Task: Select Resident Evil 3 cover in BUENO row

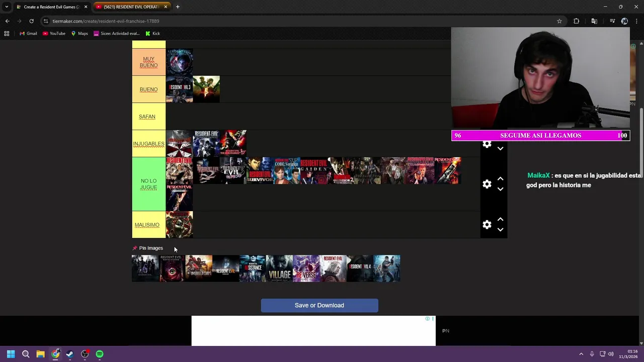Action: (x=179, y=89)
